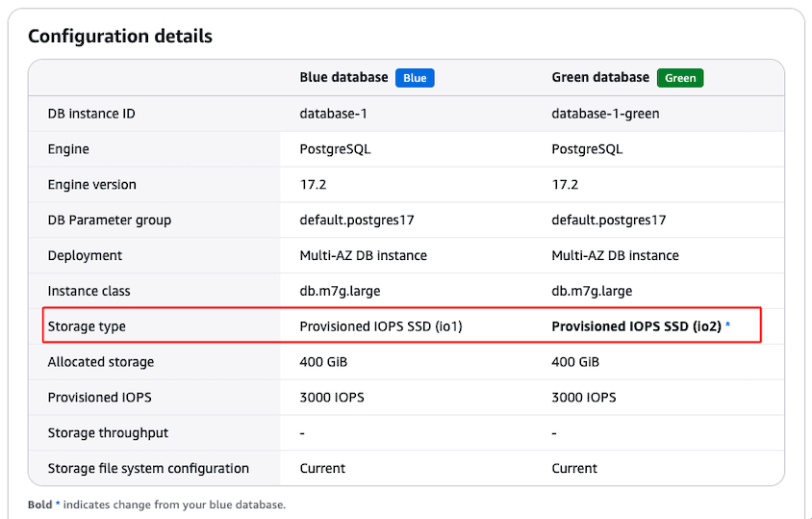Click the Green badge in header
Image resolution: width=812 pixels, height=519 pixels.
(x=680, y=78)
